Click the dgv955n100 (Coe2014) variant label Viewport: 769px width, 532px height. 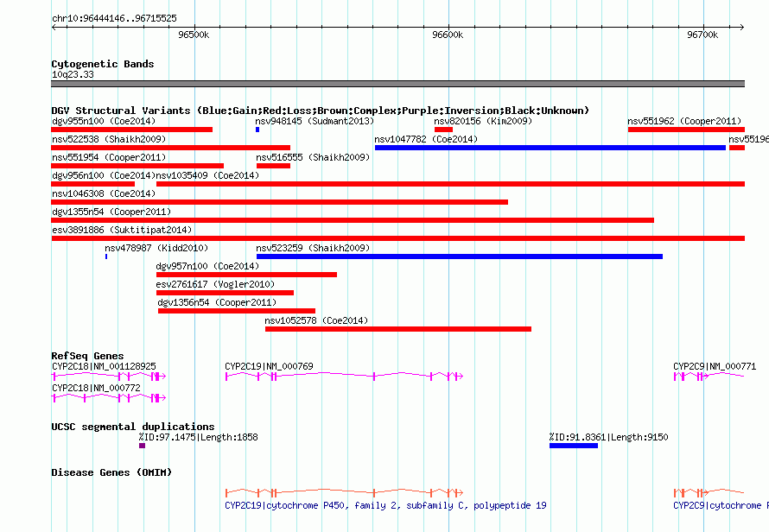104,121
